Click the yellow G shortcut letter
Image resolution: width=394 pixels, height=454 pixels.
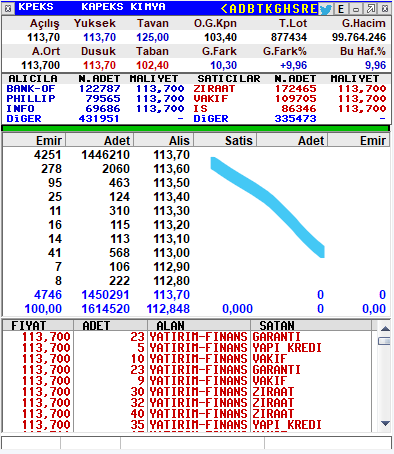pyautogui.click(x=278, y=9)
